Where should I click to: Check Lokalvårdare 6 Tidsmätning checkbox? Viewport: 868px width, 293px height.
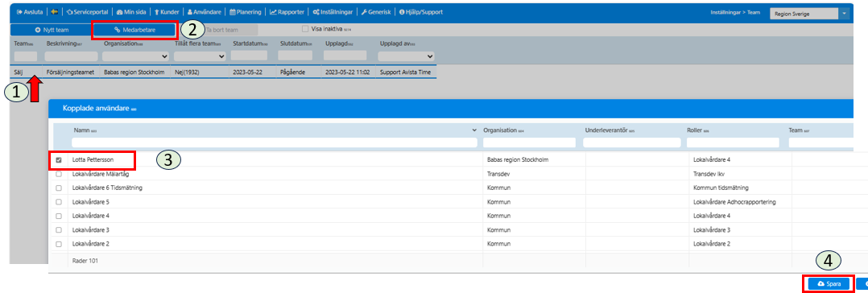point(59,188)
